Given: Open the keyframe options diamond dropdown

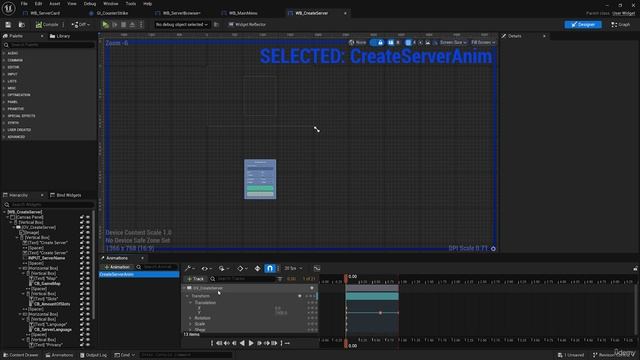Looking at the screenshot, I should click(242, 268).
